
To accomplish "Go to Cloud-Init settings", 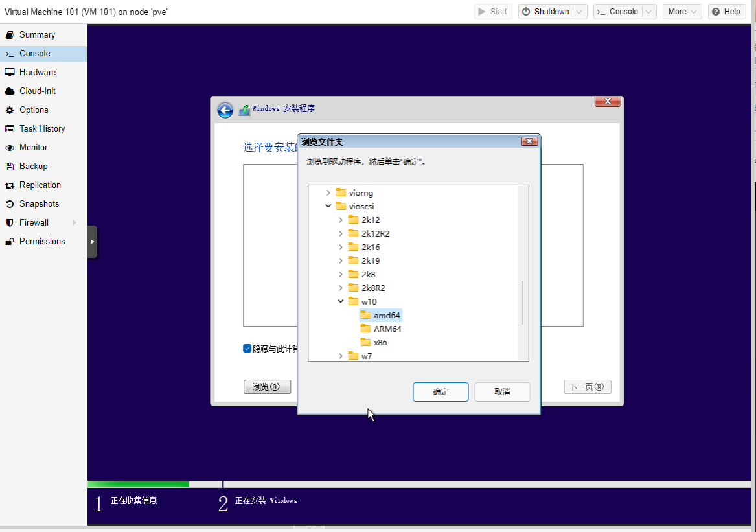I will point(43,91).
